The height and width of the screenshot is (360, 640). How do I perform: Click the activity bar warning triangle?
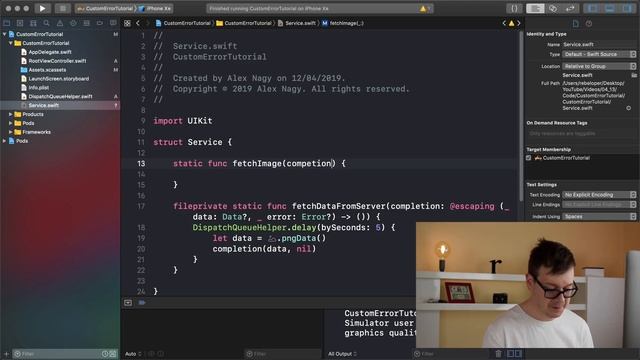click(x=423, y=8)
